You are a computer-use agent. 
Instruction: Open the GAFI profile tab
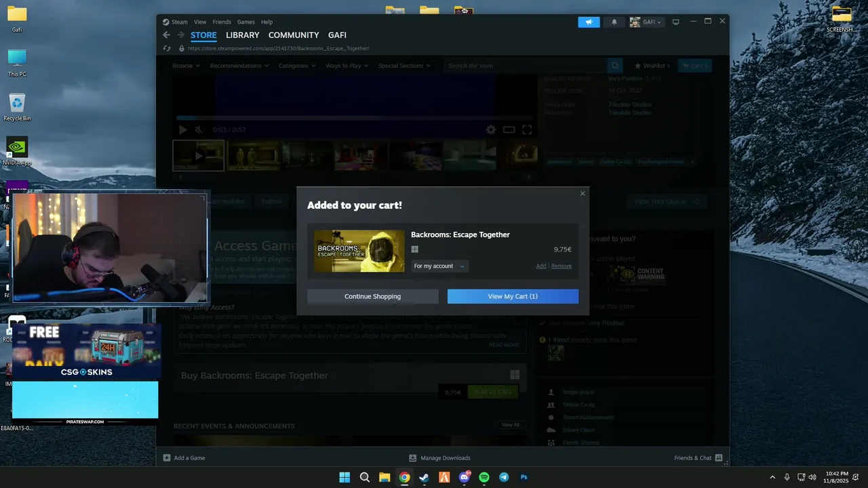[337, 35]
